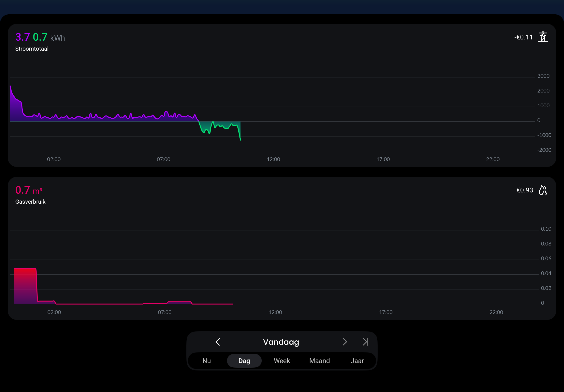Go to previous day with left chevron

tap(218, 342)
